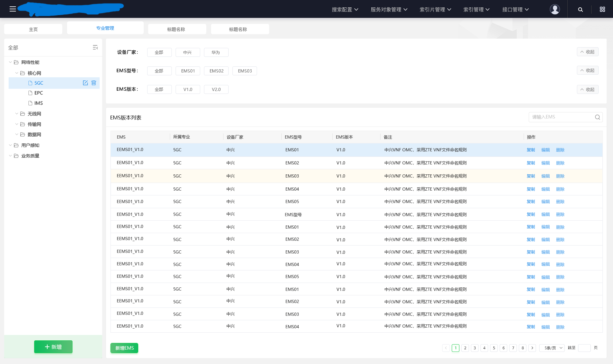Open 接口管理 dropdown menu
Viewport: 613px width, 364px height.
[515, 10]
